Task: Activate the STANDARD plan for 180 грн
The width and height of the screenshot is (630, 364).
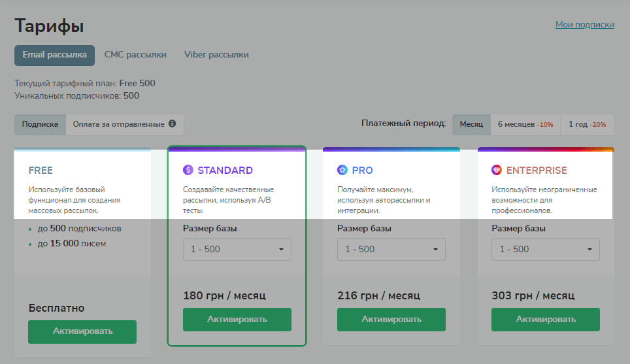Action: pos(237,320)
